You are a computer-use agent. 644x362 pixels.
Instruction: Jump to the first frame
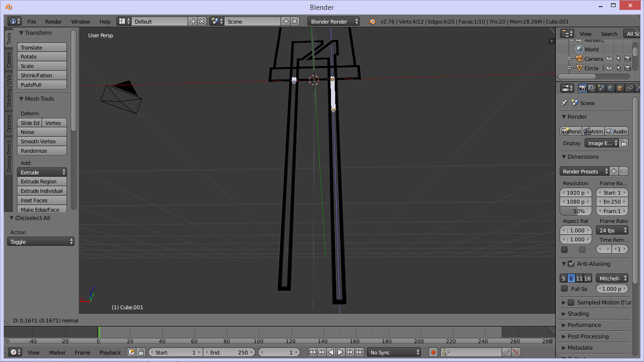point(312,352)
